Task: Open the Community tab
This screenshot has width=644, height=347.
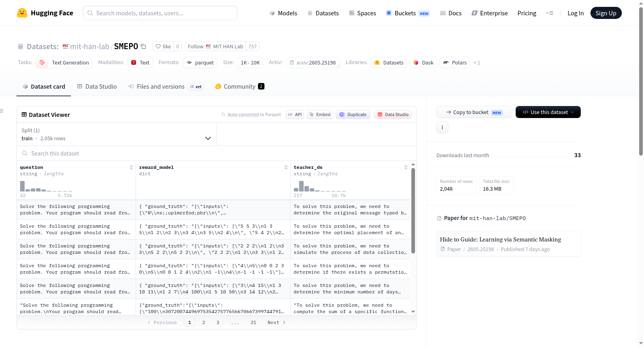Action: point(239,86)
